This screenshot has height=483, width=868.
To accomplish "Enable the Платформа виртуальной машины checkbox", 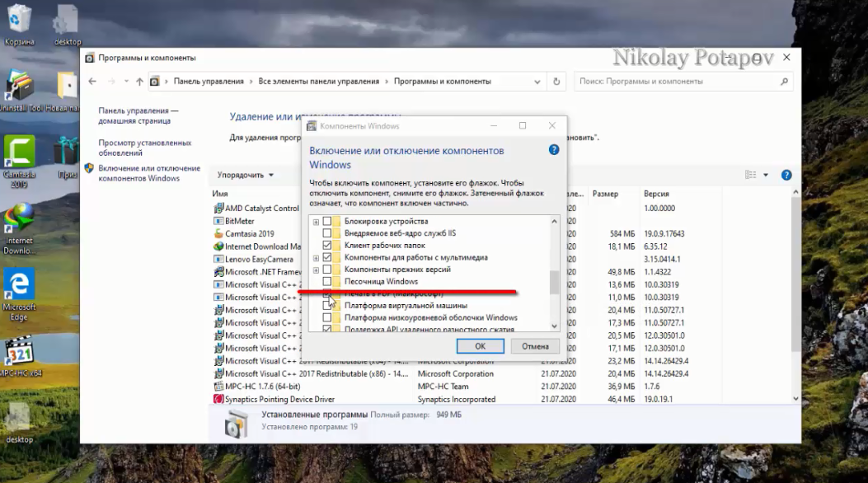I will [x=327, y=306].
